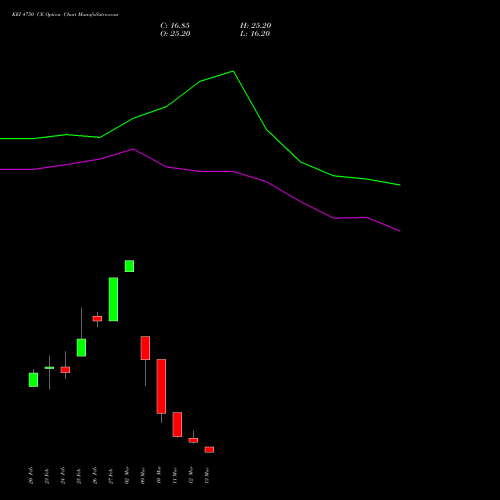The width and height of the screenshot is (500, 500).
Task: Click the '10 Mar' date axis label
Action: pos(159,476)
